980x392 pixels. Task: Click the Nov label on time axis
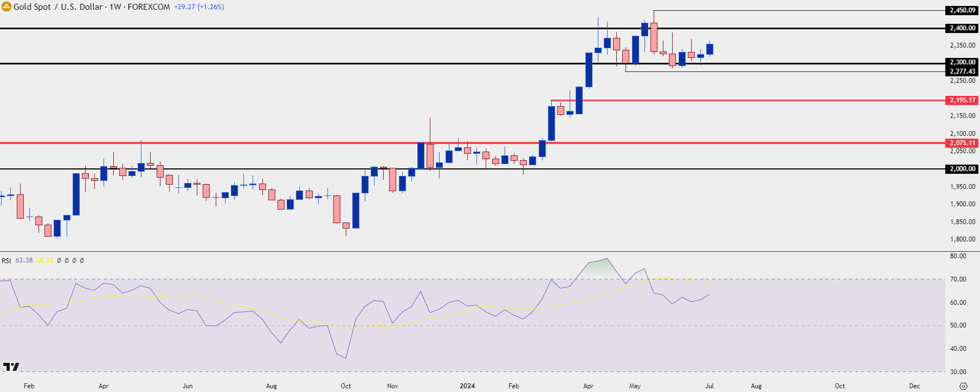pyautogui.click(x=393, y=386)
